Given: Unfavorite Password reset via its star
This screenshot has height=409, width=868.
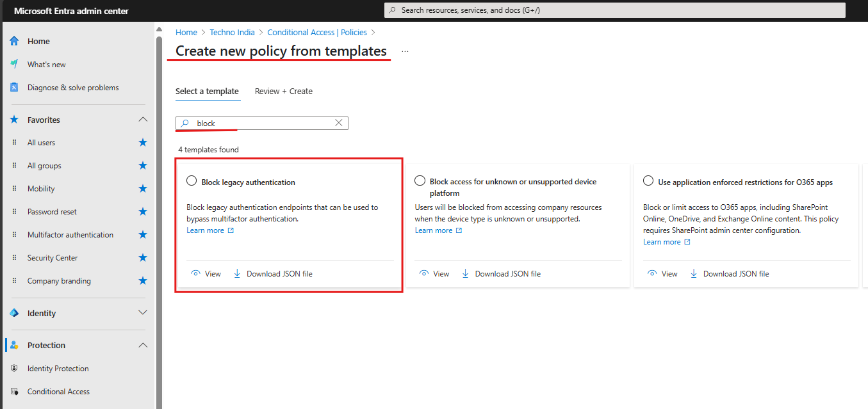Looking at the screenshot, I should click(143, 212).
